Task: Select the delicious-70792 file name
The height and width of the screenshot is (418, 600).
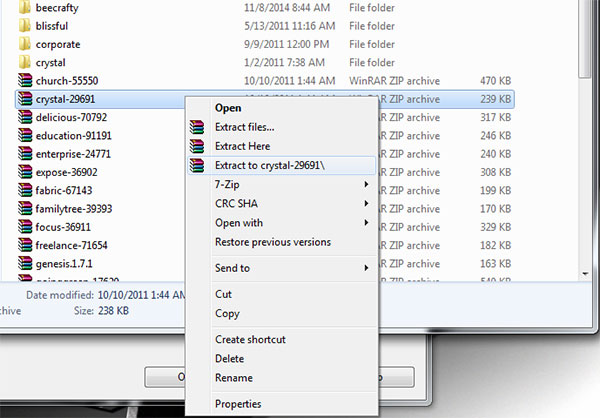Action: click(71, 117)
